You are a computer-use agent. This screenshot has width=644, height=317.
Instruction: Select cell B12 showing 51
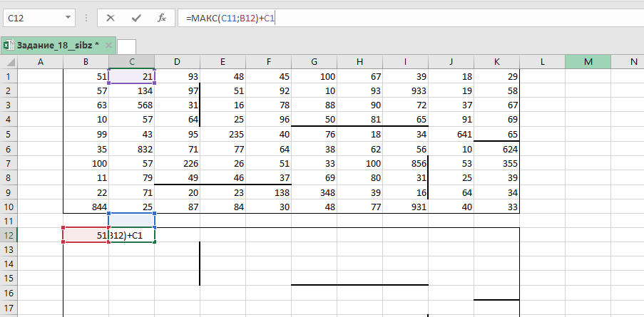pyautogui.click(x=86, y=235)
